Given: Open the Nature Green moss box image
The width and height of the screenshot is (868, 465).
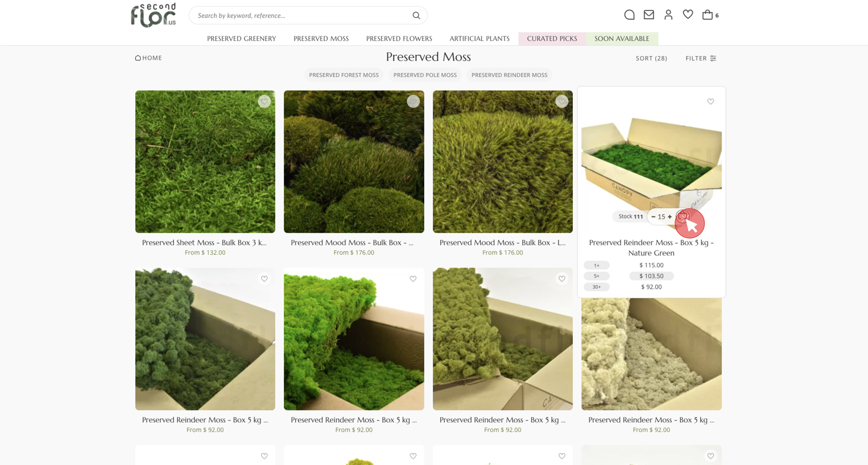Looking at the screenshot, I should pos(652,162).
